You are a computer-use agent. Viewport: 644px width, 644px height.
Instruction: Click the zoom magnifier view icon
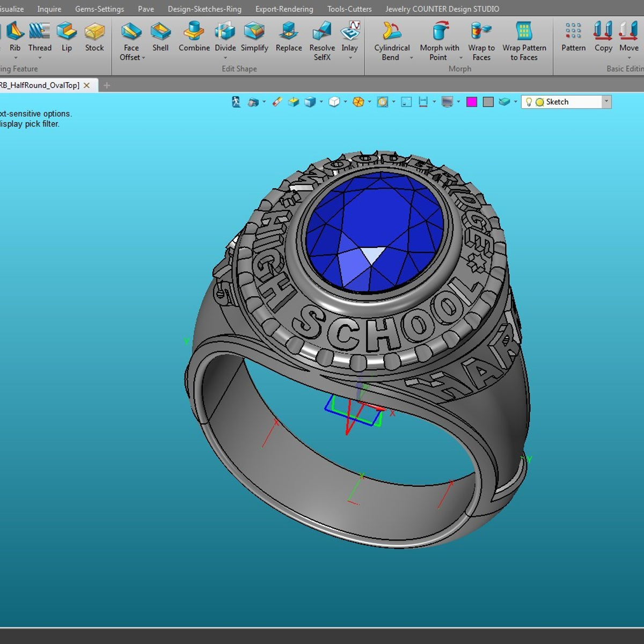point(383,102)
